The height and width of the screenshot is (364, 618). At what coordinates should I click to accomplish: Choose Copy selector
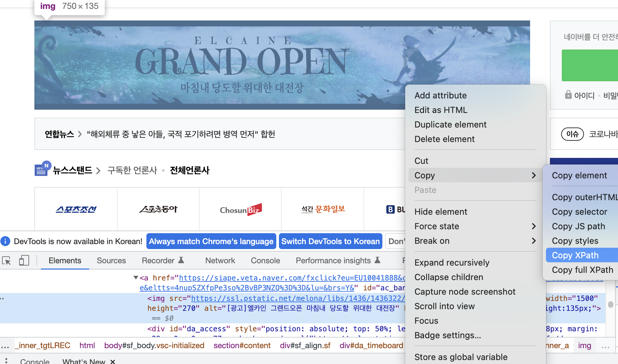[x=582, y=211]
